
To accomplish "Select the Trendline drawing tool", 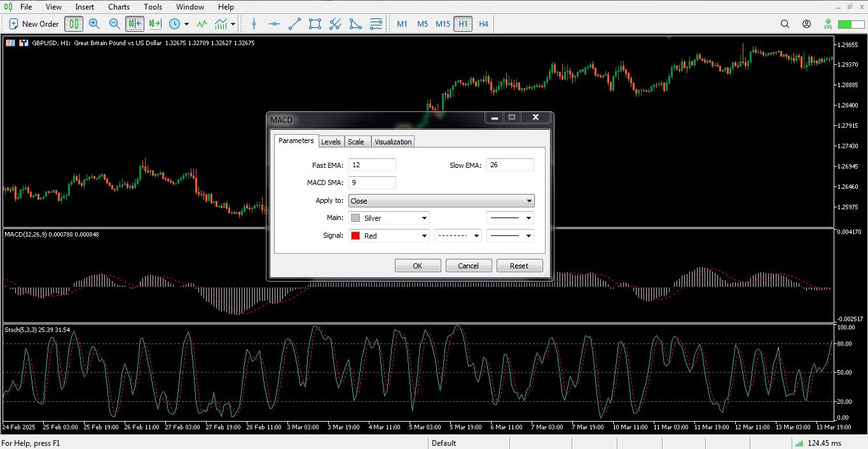I will pyautogui.click(x=294, y=24).
